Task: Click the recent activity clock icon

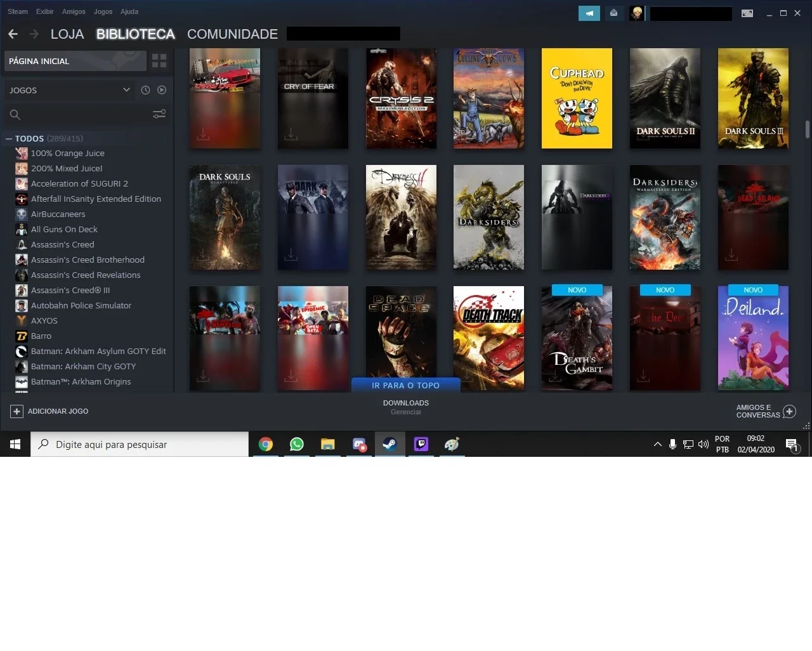Action: click(x=145, y=90)
